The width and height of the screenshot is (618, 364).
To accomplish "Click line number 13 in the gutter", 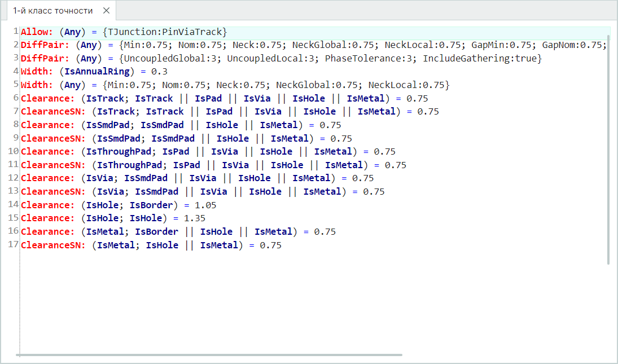I will pyautogui.click(x=13, y=191).
